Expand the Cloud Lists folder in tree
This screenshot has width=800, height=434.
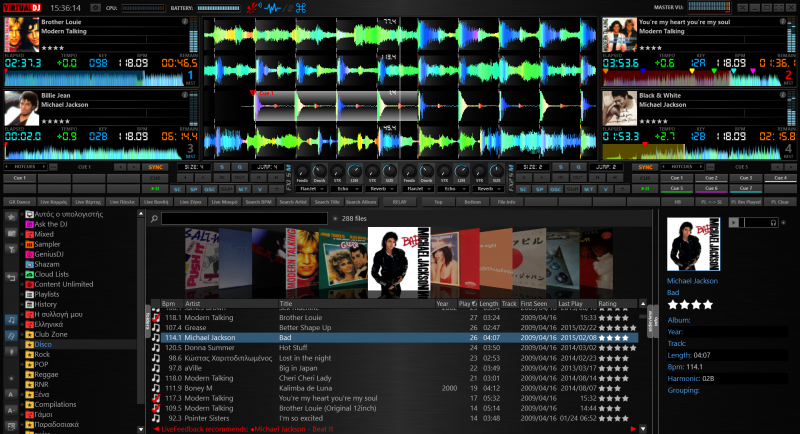(x=22, y=274)
